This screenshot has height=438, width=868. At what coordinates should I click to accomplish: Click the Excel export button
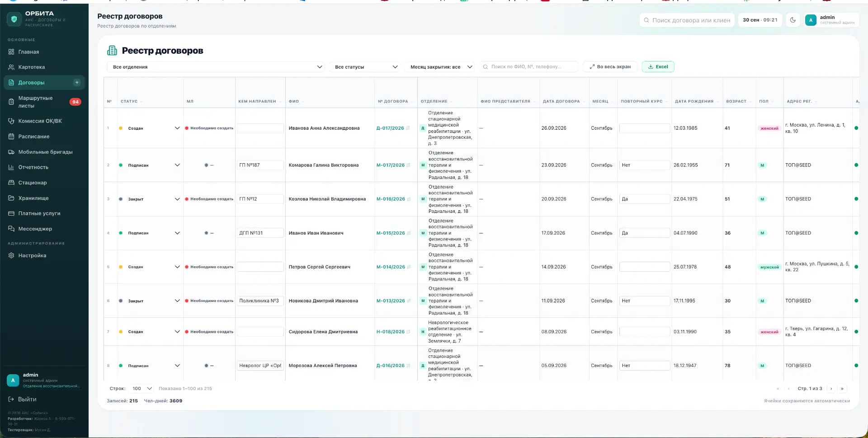[658, 66]
